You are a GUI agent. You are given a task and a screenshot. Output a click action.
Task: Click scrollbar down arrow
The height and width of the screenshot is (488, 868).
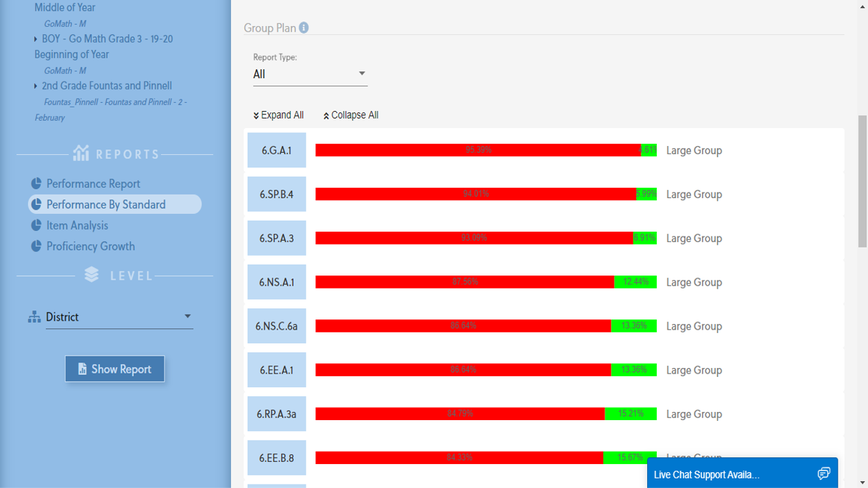coord(863,483)
